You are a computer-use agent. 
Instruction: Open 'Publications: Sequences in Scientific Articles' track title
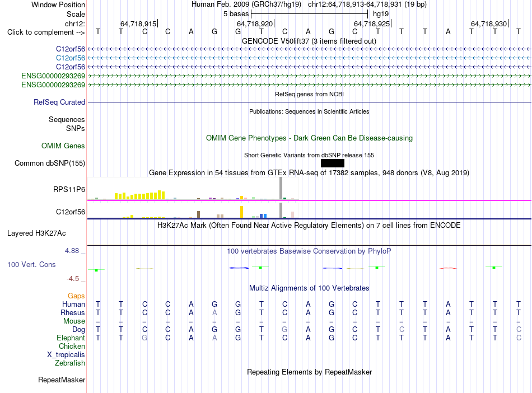[x=309, y=111]
